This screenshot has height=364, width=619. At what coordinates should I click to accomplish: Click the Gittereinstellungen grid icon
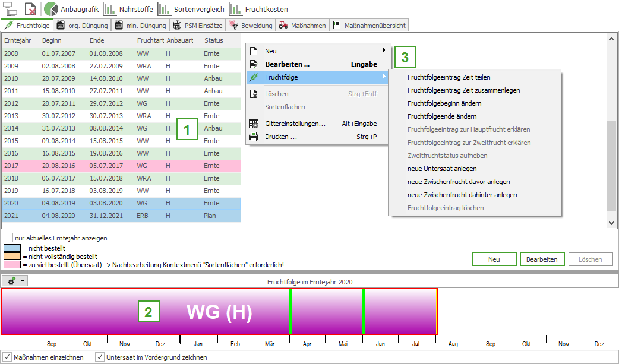(254, 124)
